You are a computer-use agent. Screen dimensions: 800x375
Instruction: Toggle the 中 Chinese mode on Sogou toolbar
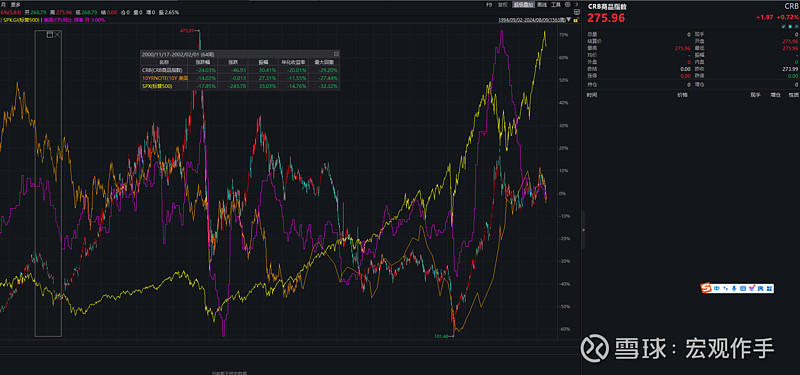tap(717, 288)
